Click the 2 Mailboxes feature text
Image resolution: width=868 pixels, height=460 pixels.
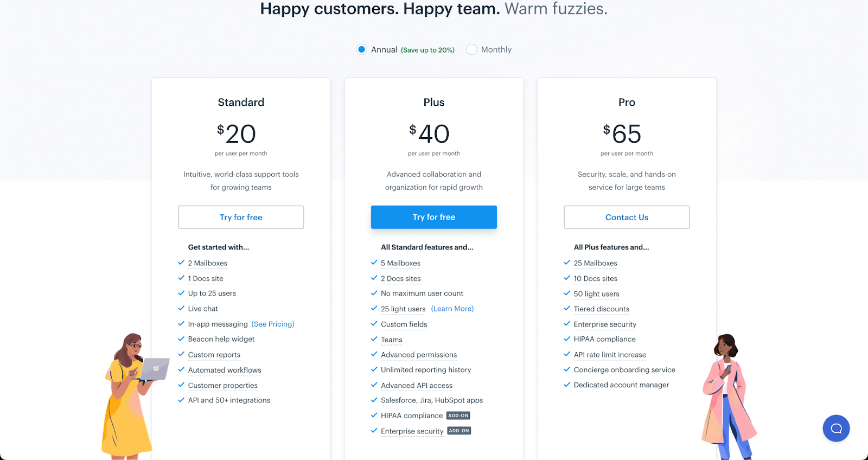pos(208,263)
